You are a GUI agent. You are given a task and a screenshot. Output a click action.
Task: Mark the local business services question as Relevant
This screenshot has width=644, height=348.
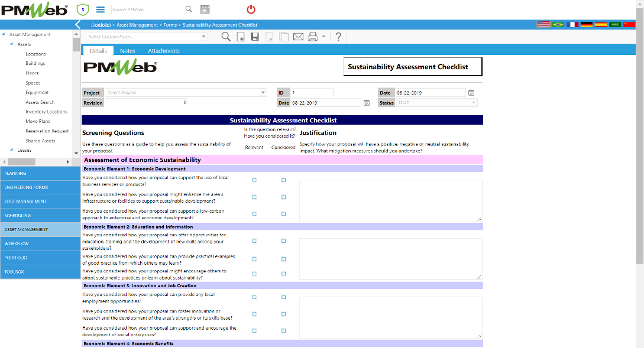coord(254,180)
